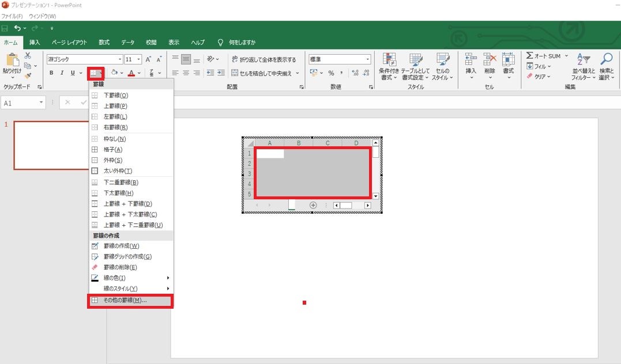Screen dimensions: 621x364
Task: Click the fill color paint bucket swatch
Action: pos(115,73)
